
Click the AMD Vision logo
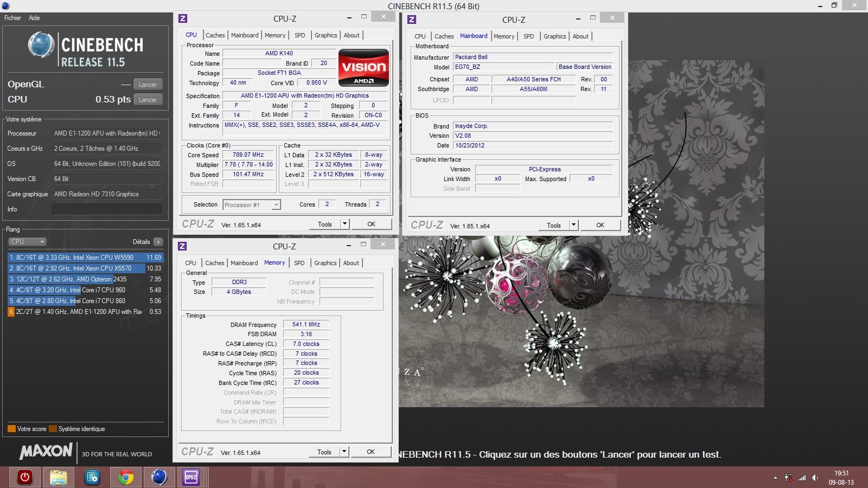tap(363, 68)
